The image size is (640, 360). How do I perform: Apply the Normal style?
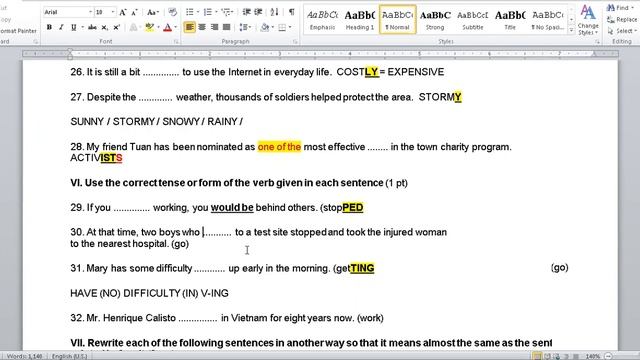(398, 20)
